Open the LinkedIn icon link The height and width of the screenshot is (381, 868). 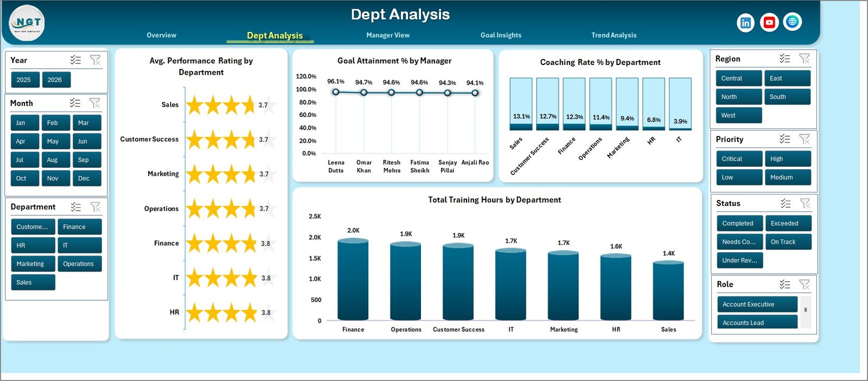point(745,22)
